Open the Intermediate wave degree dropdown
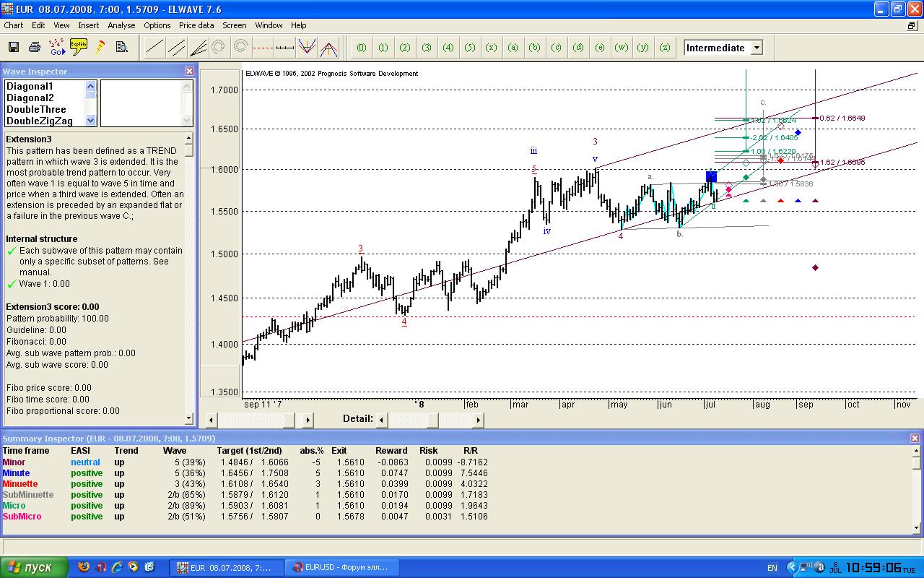 click(x=757, y=48)
